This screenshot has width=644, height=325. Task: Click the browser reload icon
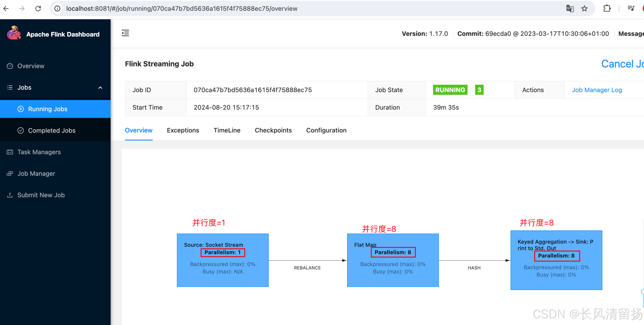point(38,9)
